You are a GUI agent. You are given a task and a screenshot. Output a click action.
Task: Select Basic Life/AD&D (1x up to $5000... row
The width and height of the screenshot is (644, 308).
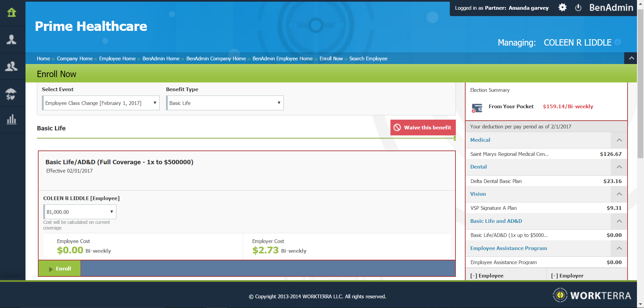tap(546, 235)
